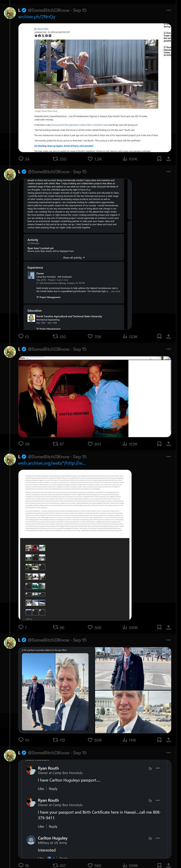The width and height of the screenshot is (181, 868).
Task: Reply to the post with 7 comments
Action: coord(23,627)
